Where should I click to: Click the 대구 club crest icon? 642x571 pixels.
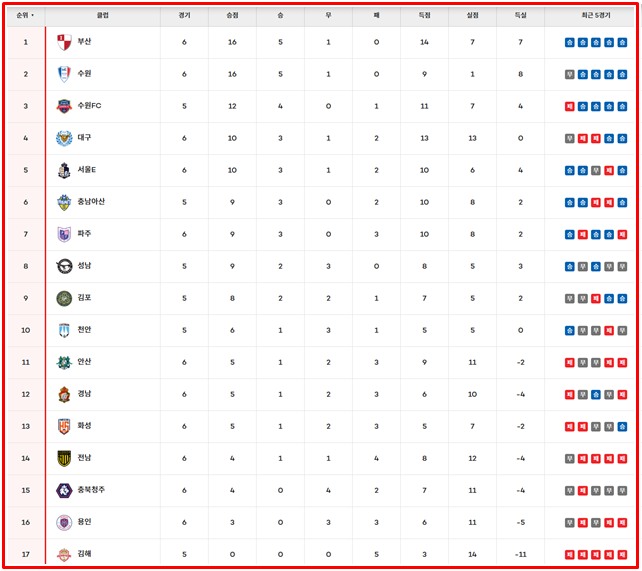click(x=64, y=138)
